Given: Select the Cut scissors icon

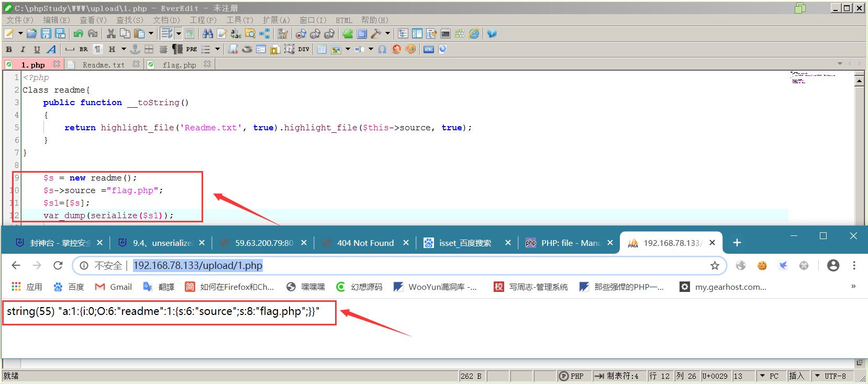Looking at the screenshot, I should click(x=111, y=33).
